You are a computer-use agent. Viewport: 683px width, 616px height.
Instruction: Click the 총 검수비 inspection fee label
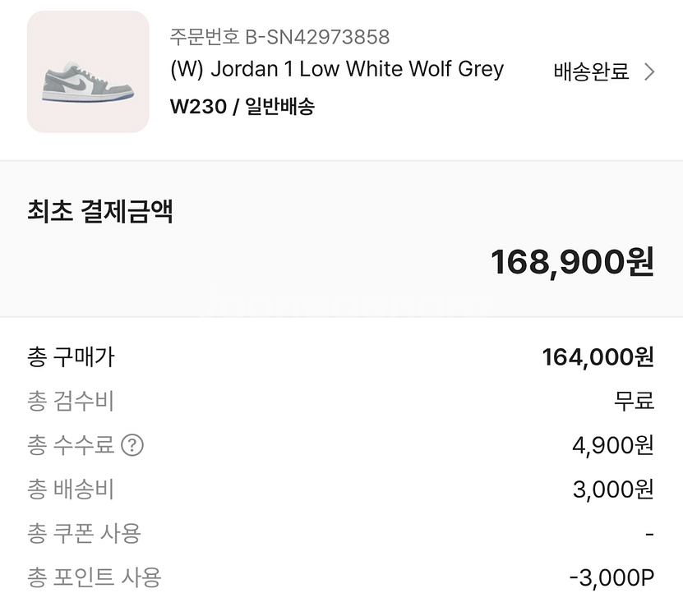[x=71, y=401]
